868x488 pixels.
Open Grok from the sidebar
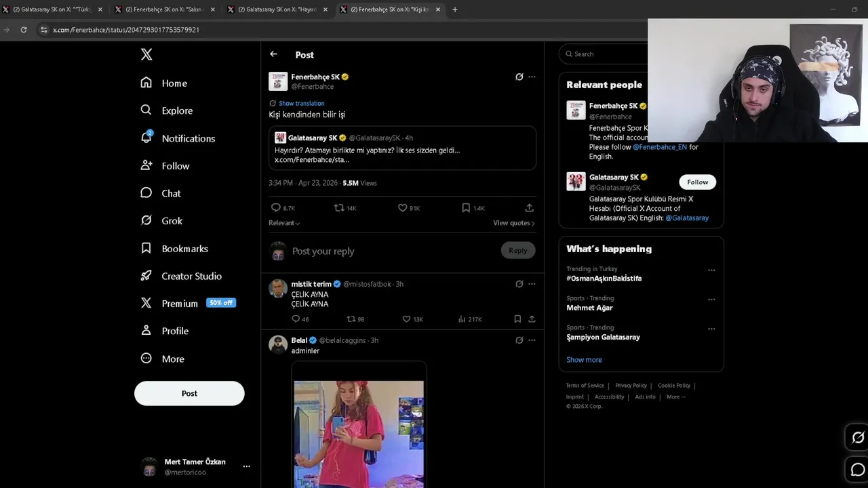click(x=161, y=221)
